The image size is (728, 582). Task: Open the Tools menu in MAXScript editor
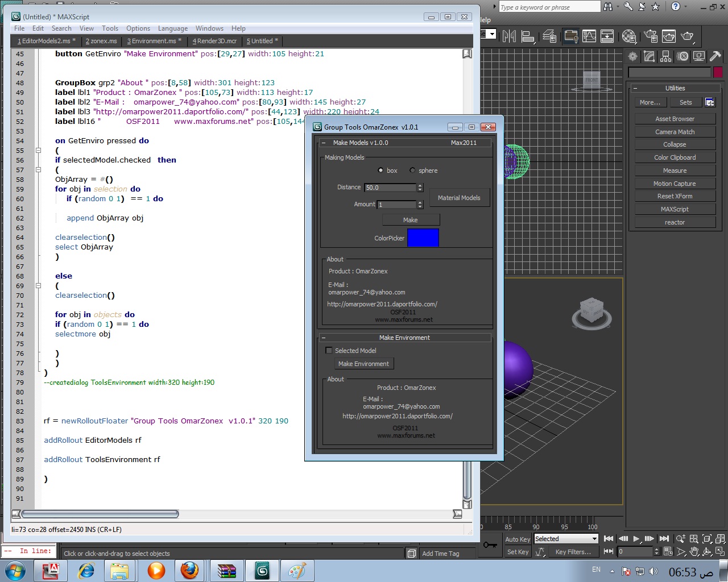(110, 28)
